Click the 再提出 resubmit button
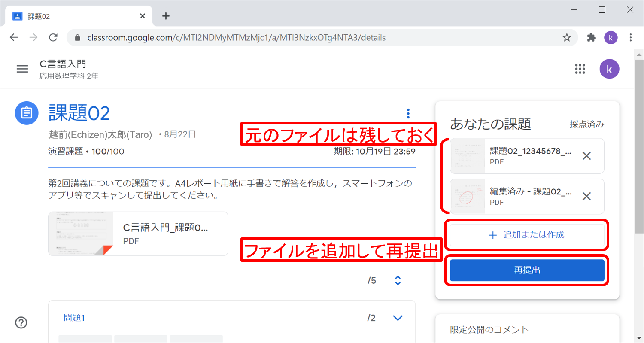This screenshot has height=343, width=644. pyautogui.click(x=527, y=270)
